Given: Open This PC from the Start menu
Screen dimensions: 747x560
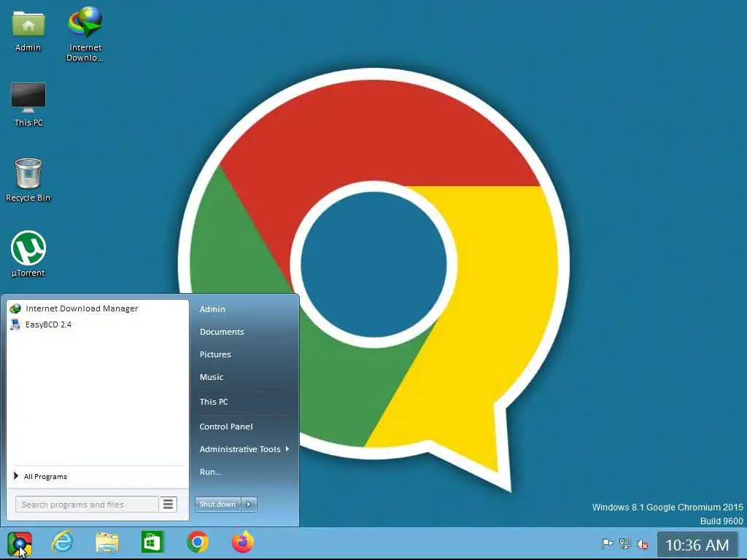Looking at the screenshot, I should click(x=214, y=402).
